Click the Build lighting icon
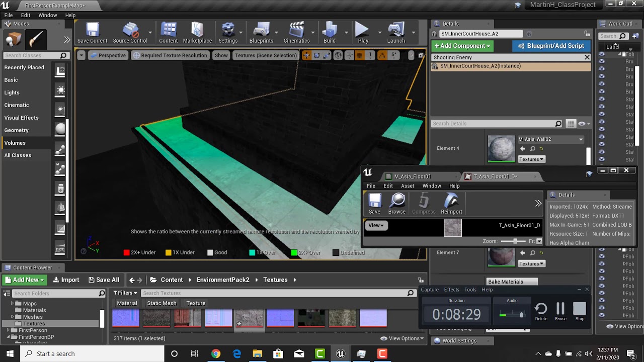Viewport: 644px width, 362px height. click(x=330, y=33)
